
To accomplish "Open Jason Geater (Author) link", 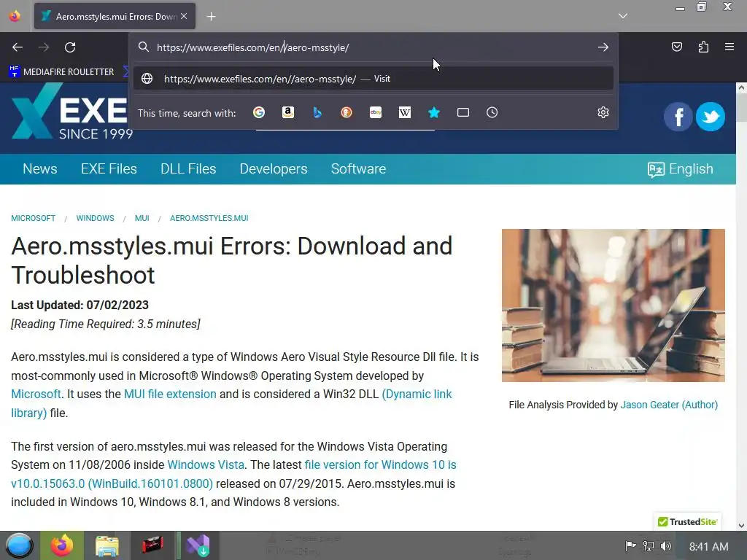I will pyautogui.click(x=669, y=405).
